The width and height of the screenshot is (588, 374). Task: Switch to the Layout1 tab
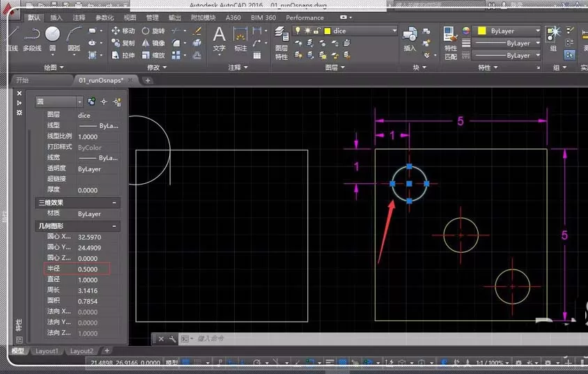[47, 351]
